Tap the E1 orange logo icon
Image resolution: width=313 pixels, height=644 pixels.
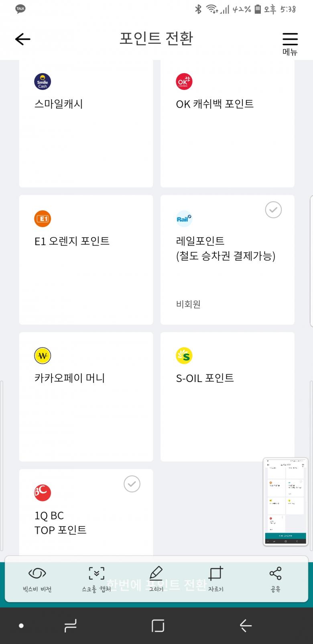pyautogui.click(x=43, y=219)
